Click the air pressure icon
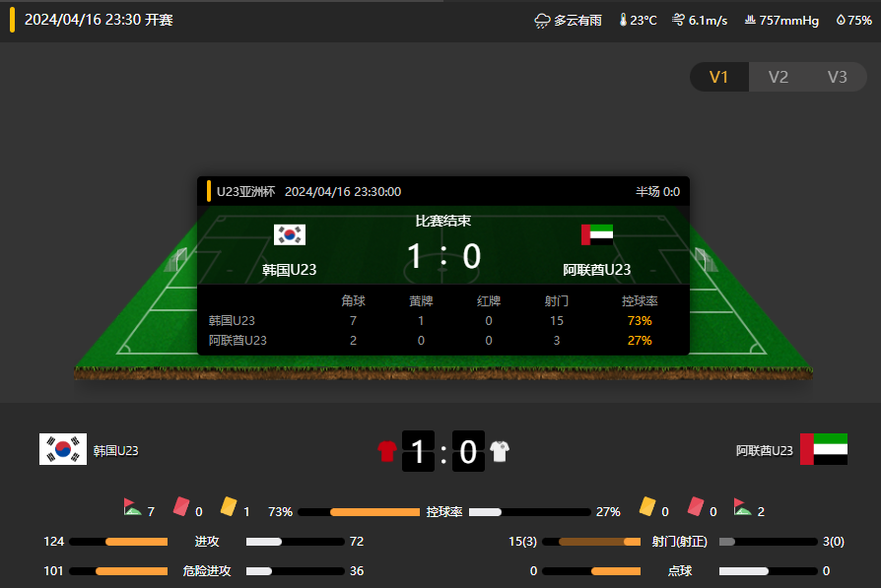The image size is (881, 588). pyautogui.click(x=750, y=21)
